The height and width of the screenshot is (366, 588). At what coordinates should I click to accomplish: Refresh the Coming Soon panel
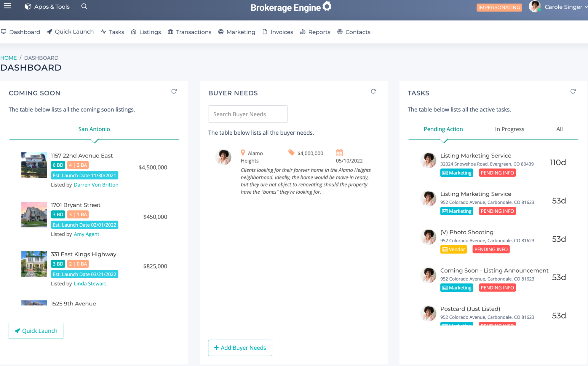click(174, 91)
